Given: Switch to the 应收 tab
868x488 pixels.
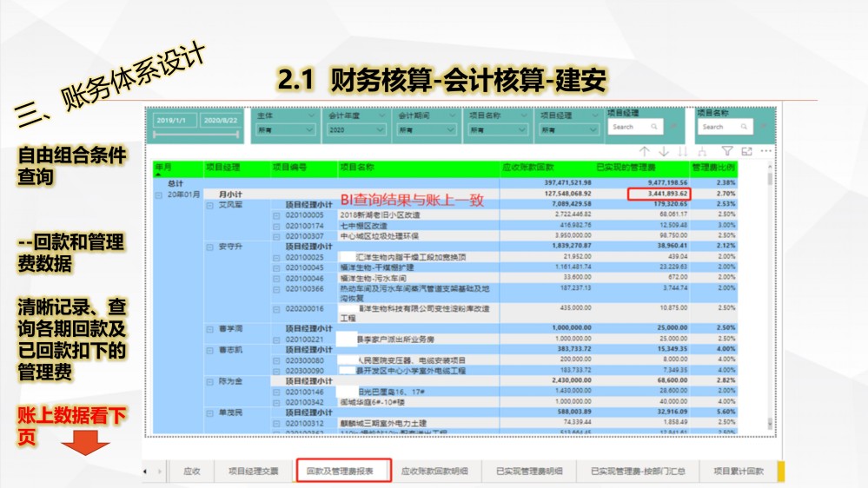Looking at the screenshot, I should click(191, 472).
